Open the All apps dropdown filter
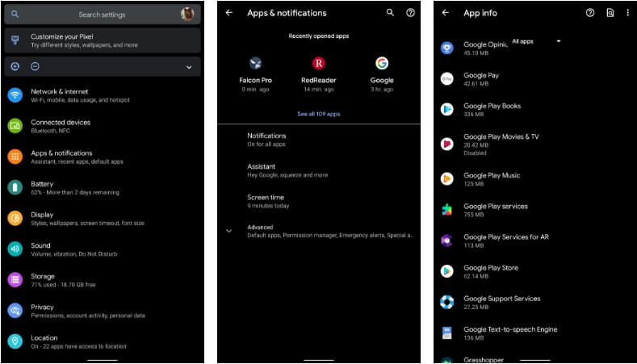This screenshot has height=364, width=637. [x=535, y=41]
